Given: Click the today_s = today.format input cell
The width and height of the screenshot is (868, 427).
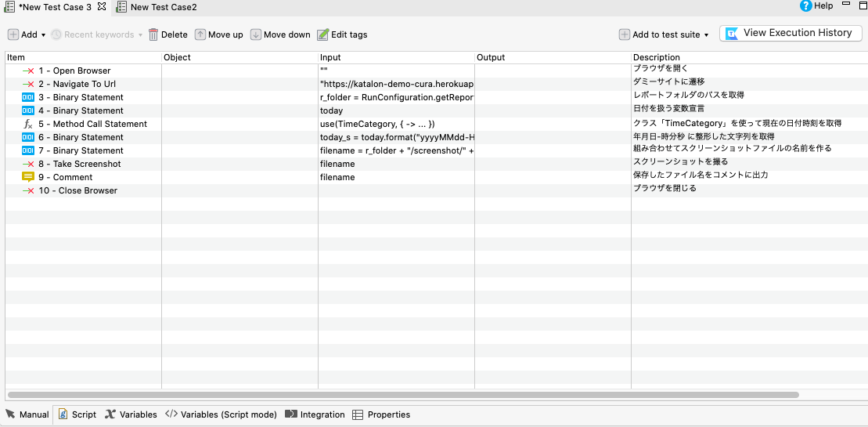Looking at the screenshot, I should [397, 137].
